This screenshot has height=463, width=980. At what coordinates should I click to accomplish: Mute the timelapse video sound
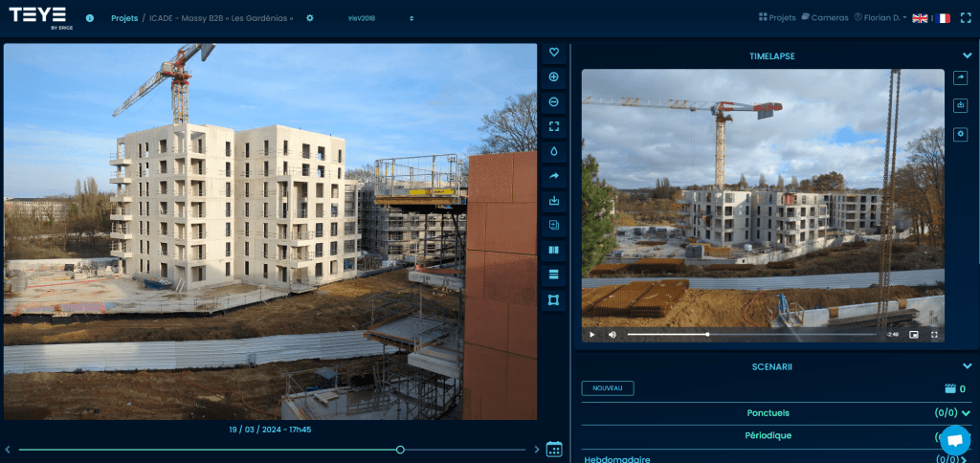pos(612,335)
